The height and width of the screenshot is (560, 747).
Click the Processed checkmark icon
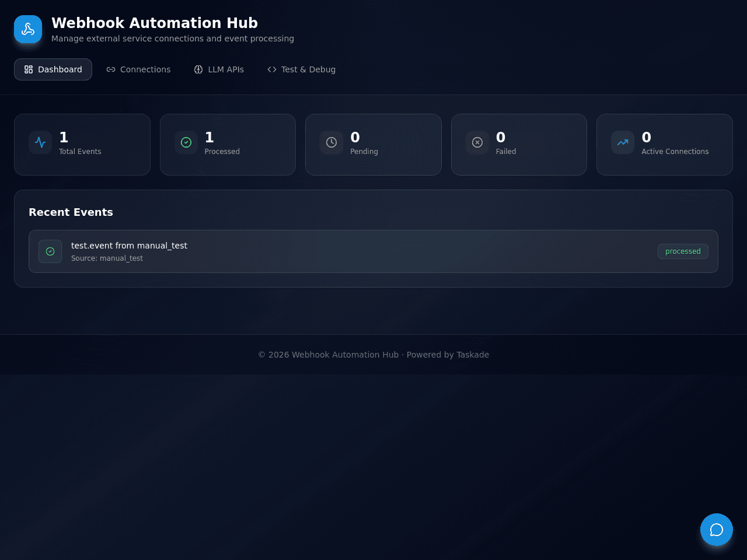pos(186,142)
